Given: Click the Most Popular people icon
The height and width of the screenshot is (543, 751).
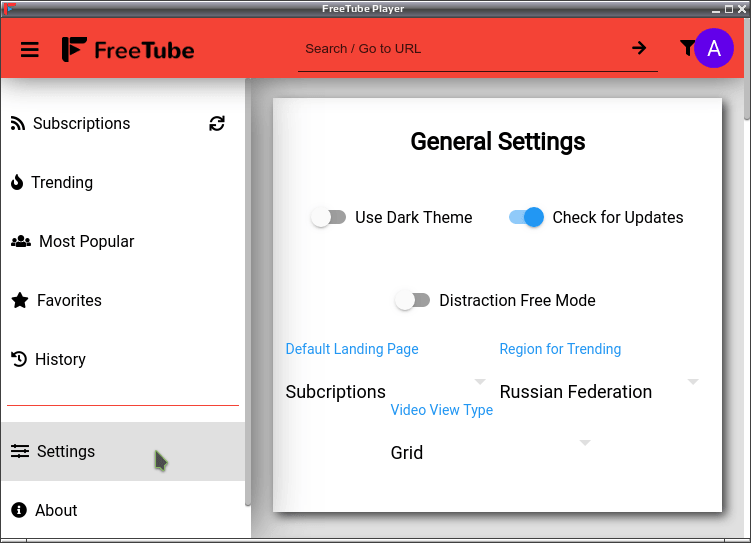Looking at the screenshot, I should click(x=21, y=241).
